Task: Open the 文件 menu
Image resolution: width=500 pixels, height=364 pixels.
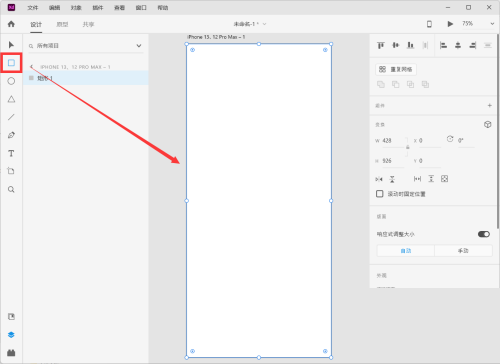Action: click(33, 7)
